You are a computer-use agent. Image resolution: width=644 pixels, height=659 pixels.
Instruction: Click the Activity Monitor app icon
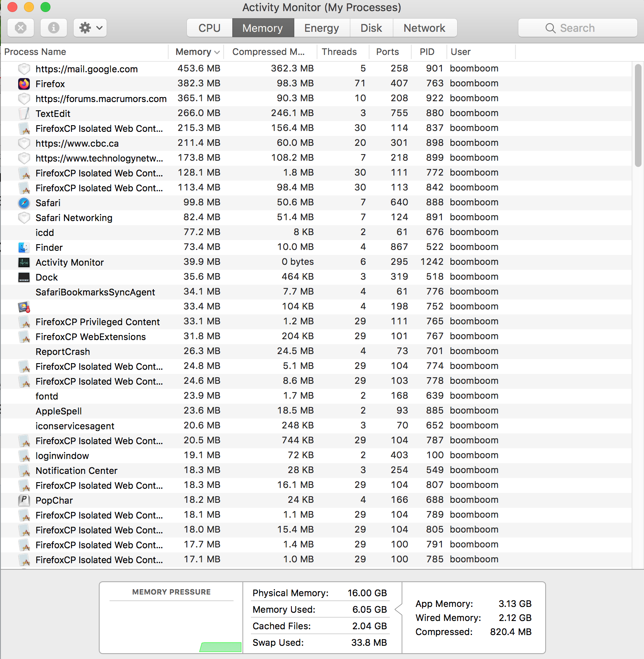point(24,262)
